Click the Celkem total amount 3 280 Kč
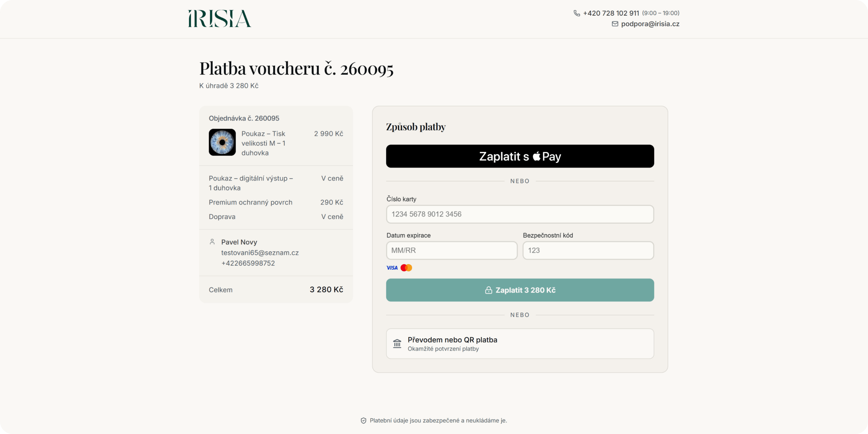868x434 pixels. click(x=326, y=290)
